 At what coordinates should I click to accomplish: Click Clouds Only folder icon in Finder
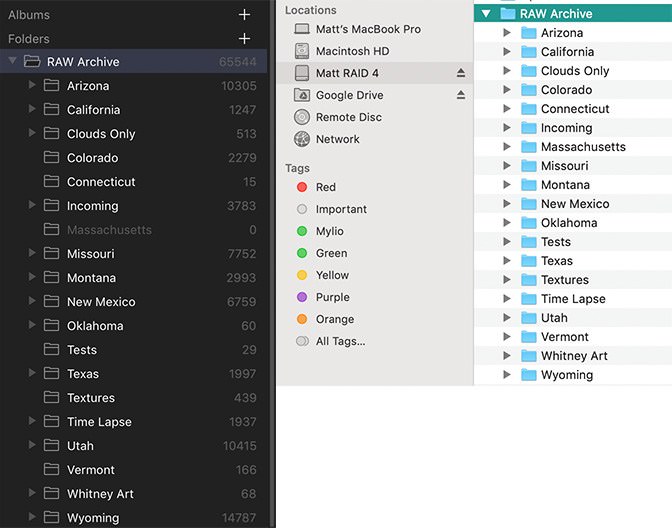(x=529, y=71)
